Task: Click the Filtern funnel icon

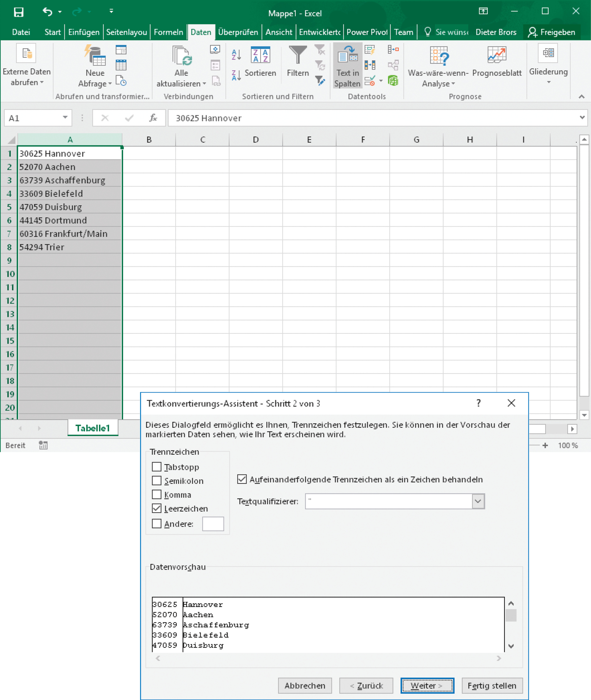Action: click(298, 55)
